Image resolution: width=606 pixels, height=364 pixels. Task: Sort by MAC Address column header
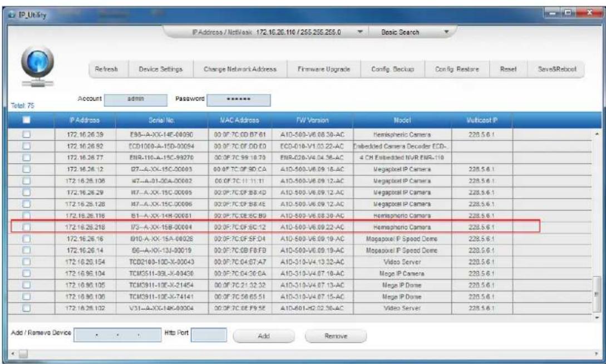coord(240,120)
